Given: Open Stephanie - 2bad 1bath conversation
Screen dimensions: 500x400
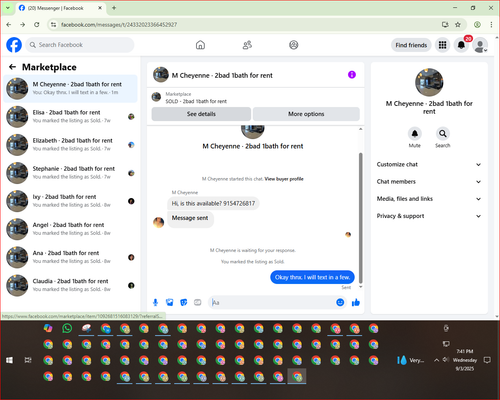Looking at the screenshot, I should coord(70,173).
